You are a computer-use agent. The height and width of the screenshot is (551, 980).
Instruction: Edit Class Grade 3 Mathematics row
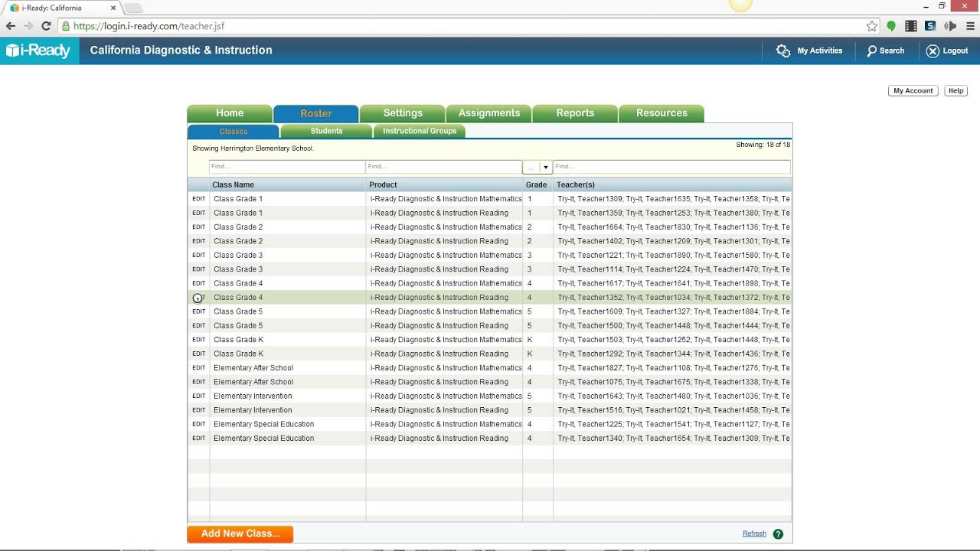tap(199, 255)
